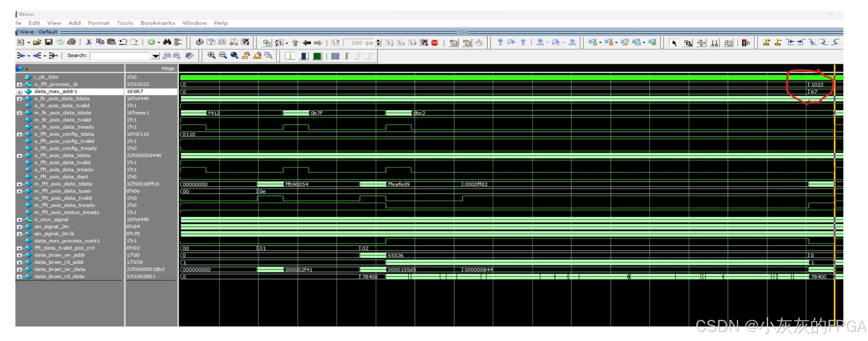Click the Msgs column header
Viewport: 868px width, 341px height.
tap(151, 68)
